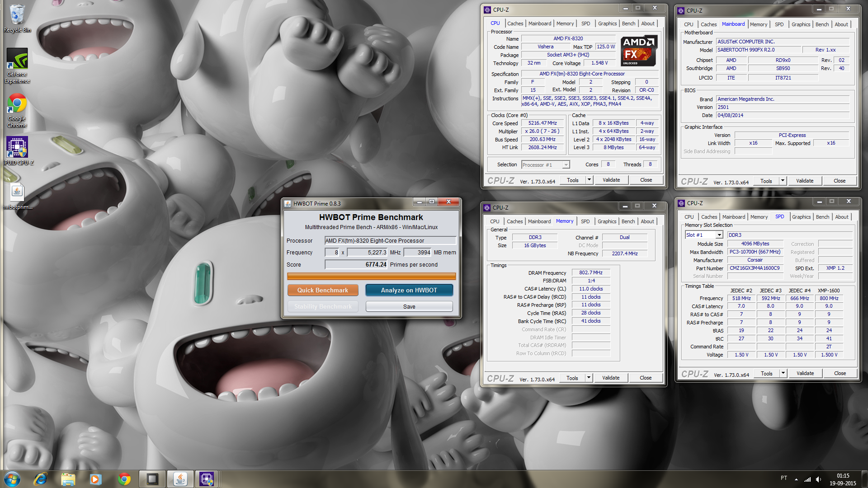Image resolution: width=868 pixels, height=488 pixels.
Task: Expand Tools arrow in Mainboard window
Action: (x=783, y=181)
